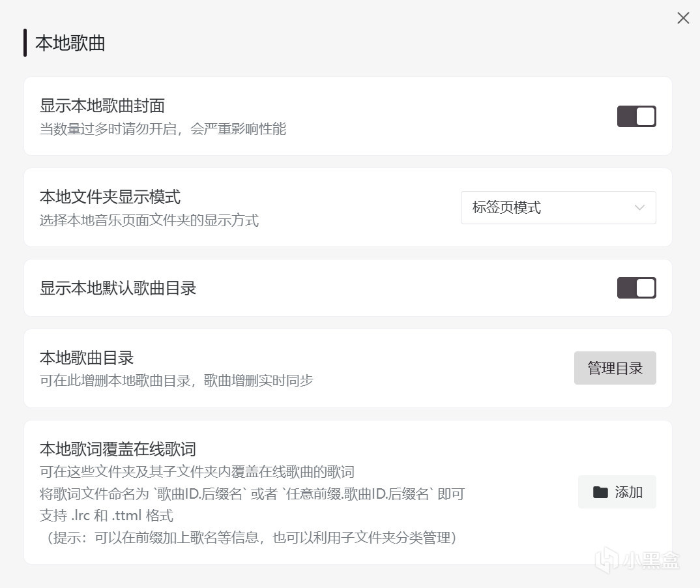This screenshot has height=588, width=700.
Task: Click the 将歌词文件命名为 instruction line
Action: 252,493
